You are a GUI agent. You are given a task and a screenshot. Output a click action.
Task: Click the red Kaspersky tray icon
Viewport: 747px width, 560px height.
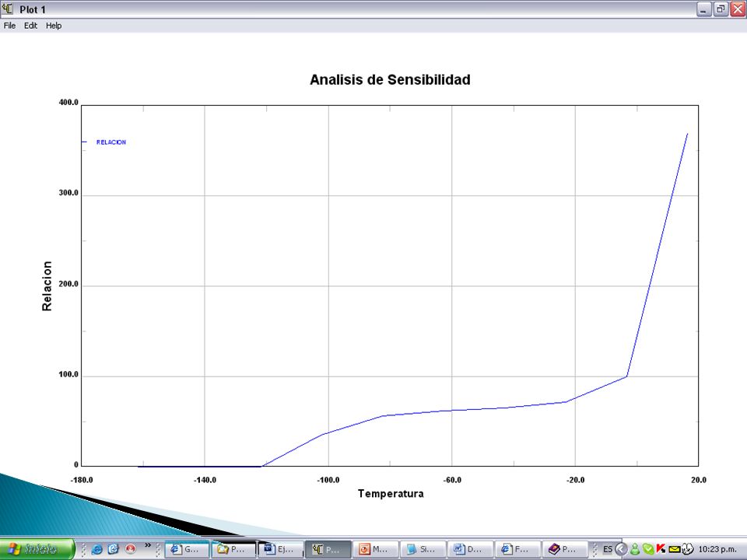(x=661, y=549)
